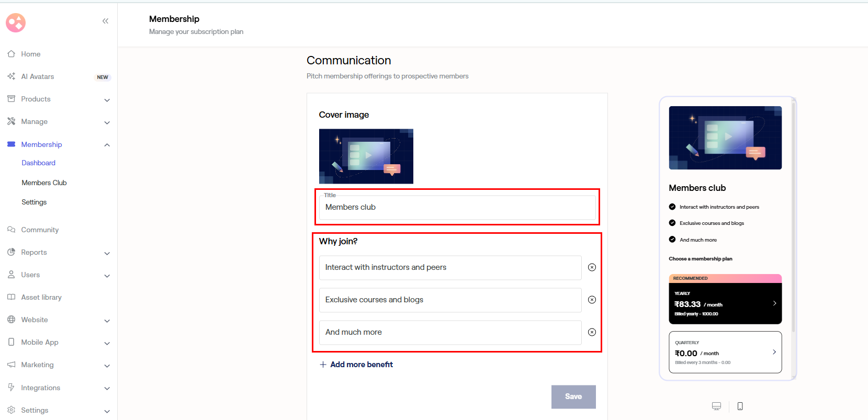Screen dimensions: 868x420
Task: Open Membership Settings sub-item
Action: pos(34,202)
